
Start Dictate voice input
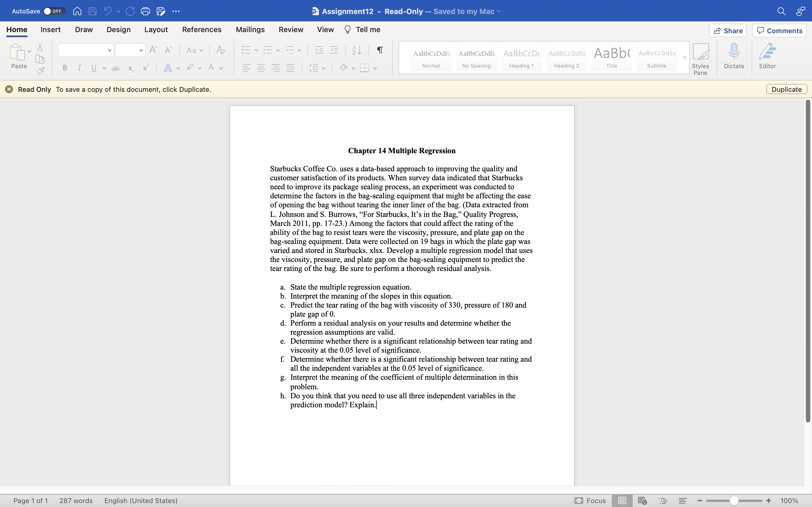pos(733,56)
